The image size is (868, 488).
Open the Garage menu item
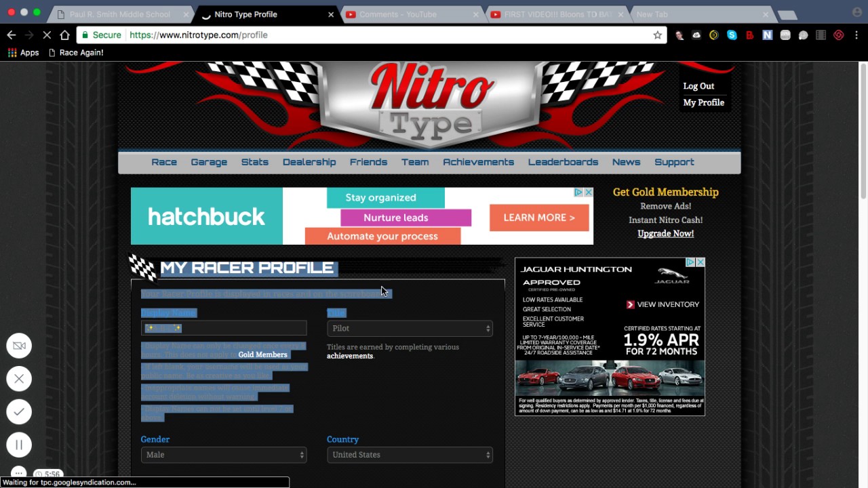pyautogui.click(x=209, y=162)
